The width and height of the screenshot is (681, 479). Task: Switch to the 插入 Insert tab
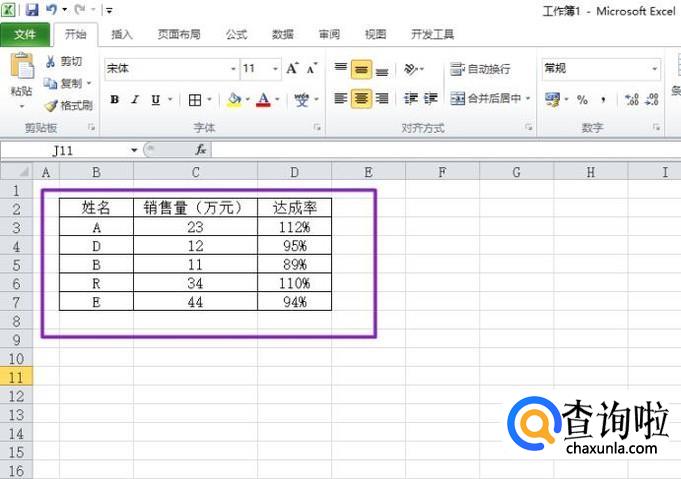tap(122, 34)
